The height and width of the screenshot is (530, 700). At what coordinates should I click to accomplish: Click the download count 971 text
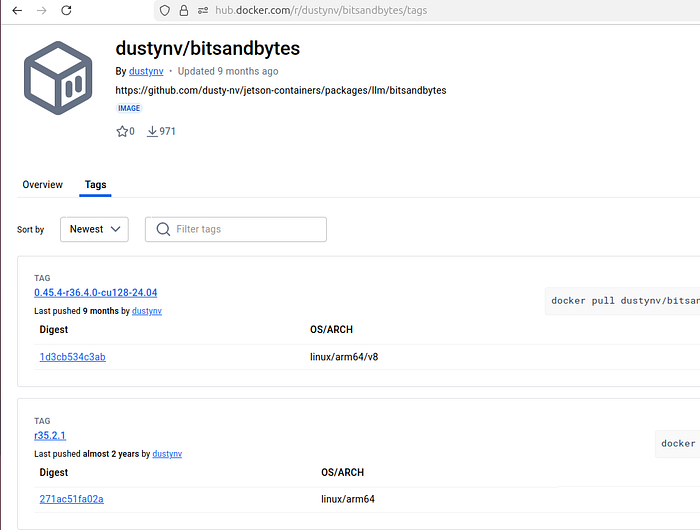tap(167, 131)
